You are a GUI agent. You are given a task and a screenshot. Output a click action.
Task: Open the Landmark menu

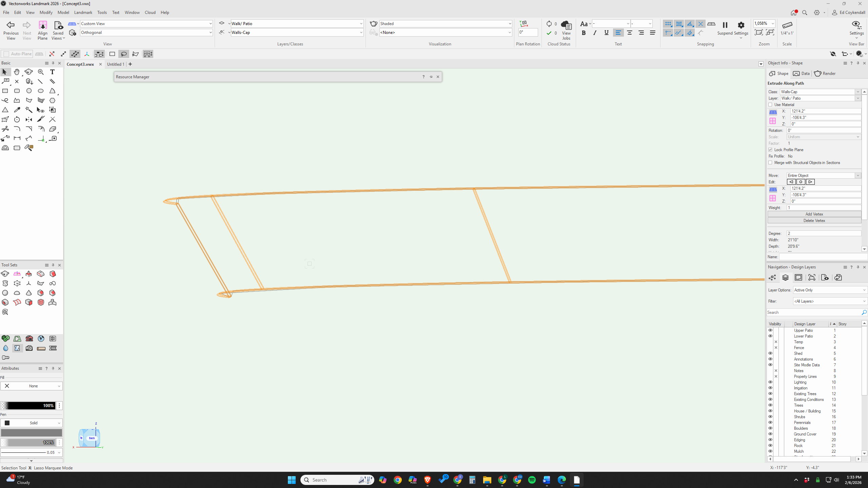(83, 13)
